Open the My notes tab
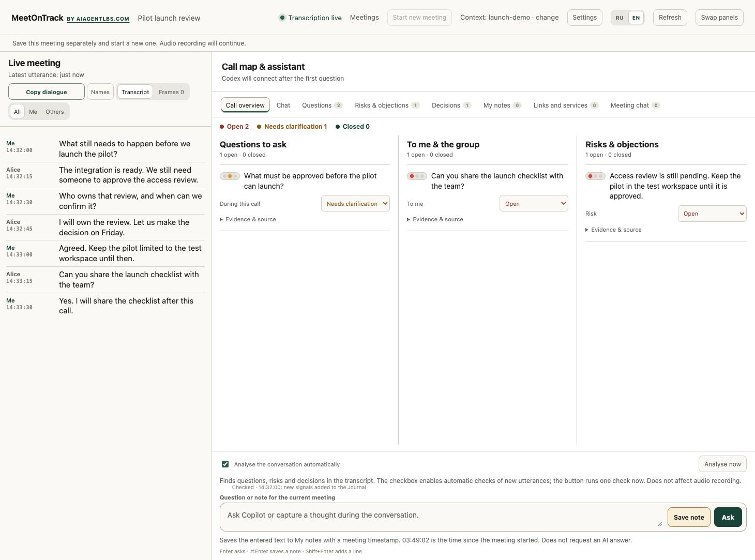Image resolution: width=755 pixels, height=560 pixels. [x=502, y=105]
